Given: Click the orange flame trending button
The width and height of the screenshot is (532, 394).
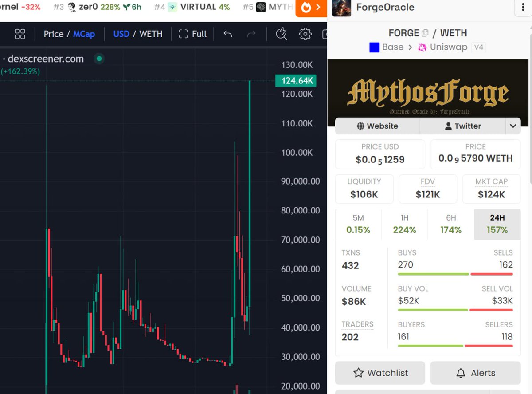Looking at the screenshot, I should 311,8.
